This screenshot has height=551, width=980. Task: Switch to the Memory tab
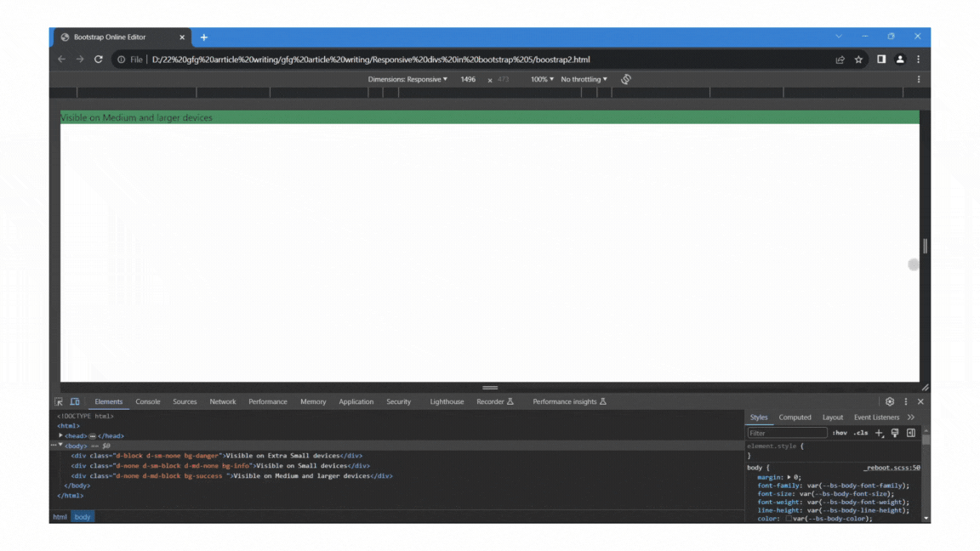[313, 401]
